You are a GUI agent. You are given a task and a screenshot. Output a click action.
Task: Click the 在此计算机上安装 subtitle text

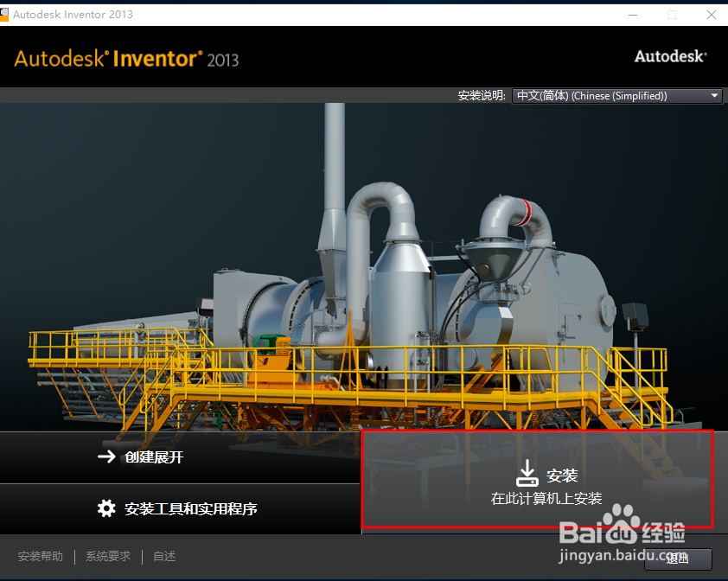pos(546,498)
